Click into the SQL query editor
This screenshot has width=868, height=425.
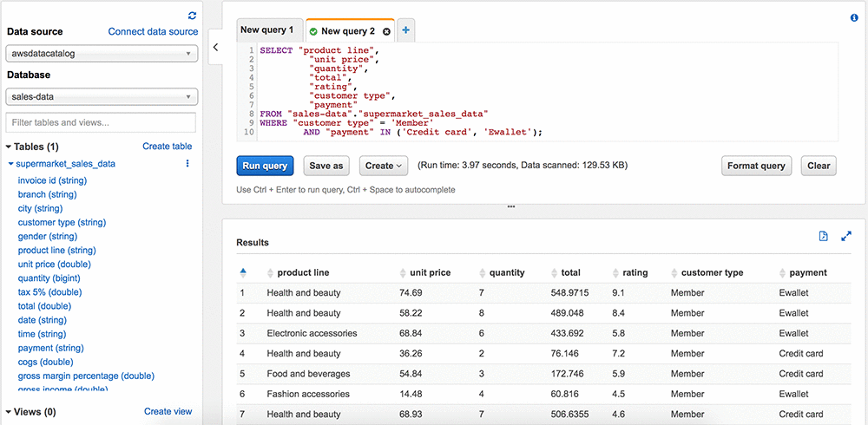537,92
